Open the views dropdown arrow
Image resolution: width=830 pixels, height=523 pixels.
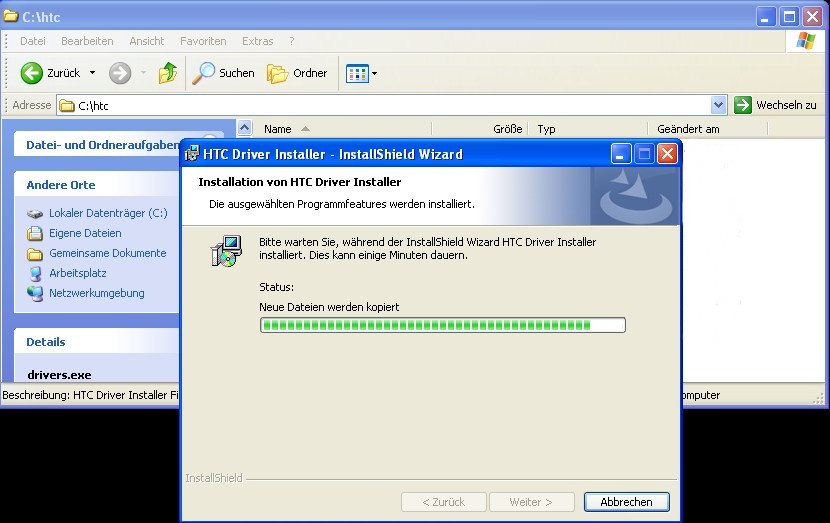pos(375,73)
